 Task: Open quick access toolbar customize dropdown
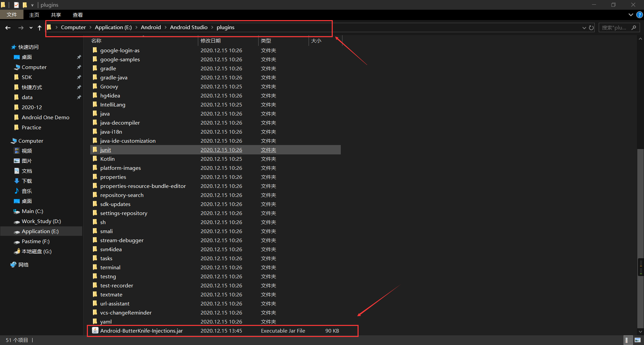coord(32,5)
